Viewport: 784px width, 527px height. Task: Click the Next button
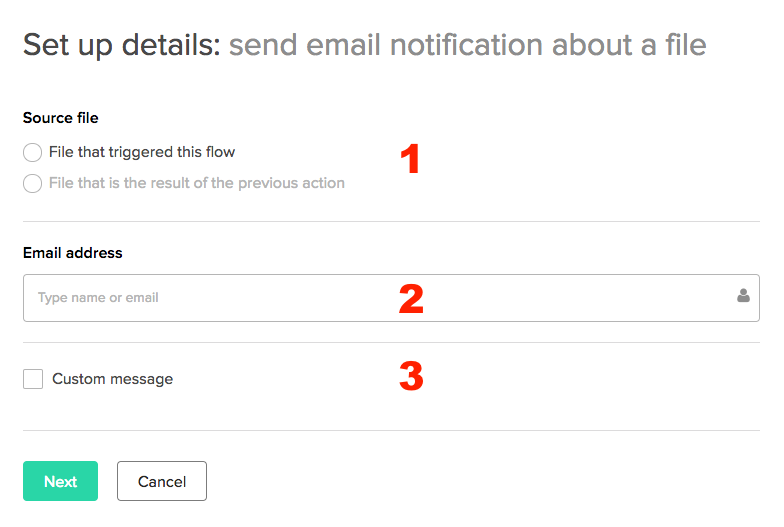coord(60,481)
